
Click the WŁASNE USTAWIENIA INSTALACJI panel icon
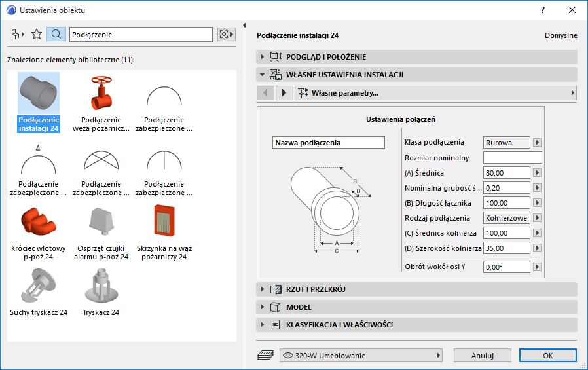tap(276, 75)
